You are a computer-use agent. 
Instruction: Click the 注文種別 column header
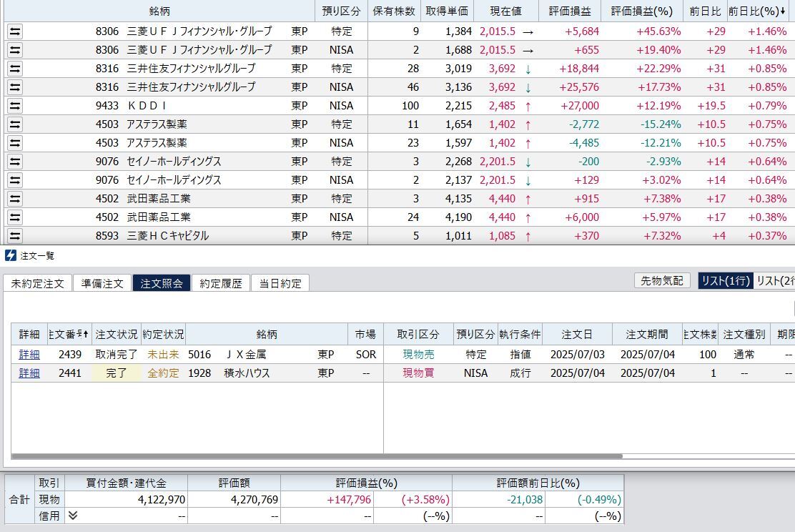tap(744, 334)
